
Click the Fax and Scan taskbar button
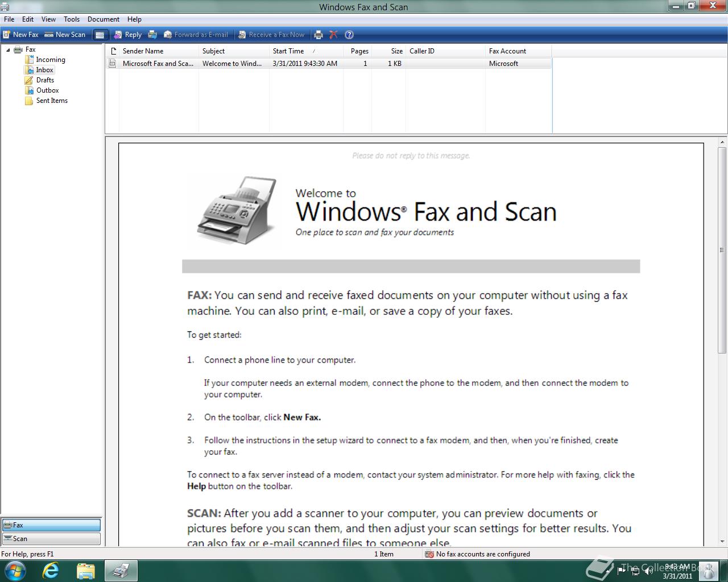pos(121,571)
